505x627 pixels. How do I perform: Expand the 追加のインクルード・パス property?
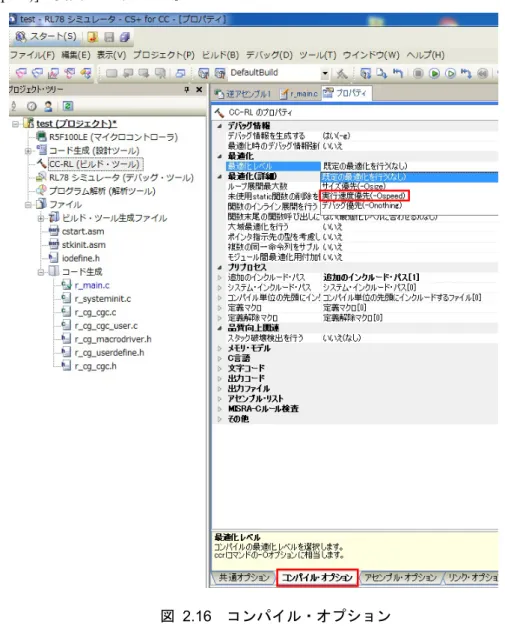click(220, 278)
